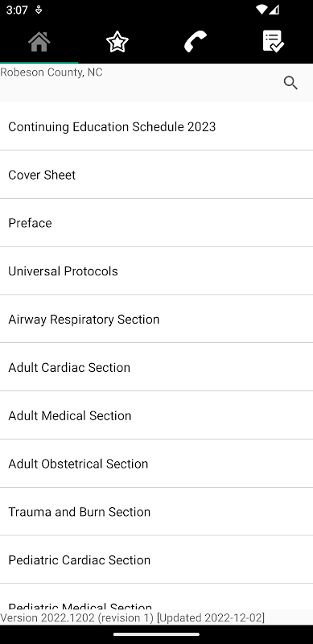Open Continuing Education Schedule 2023
Viewport: 313px width, 644px height.
(156, 126)
